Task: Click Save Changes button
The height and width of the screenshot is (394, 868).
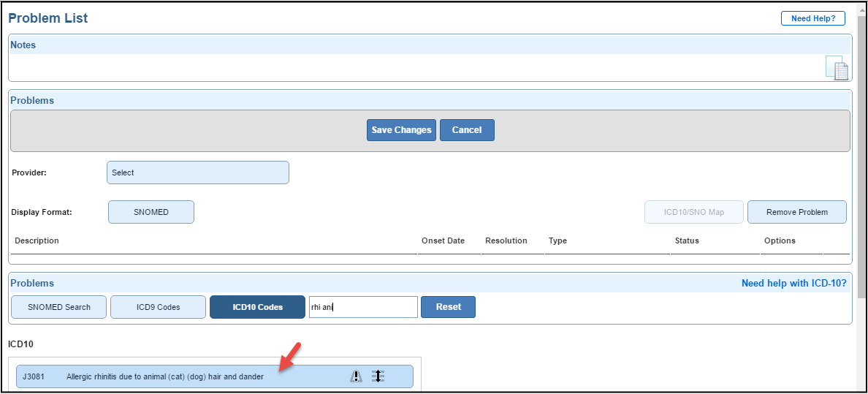Action: 401,130
